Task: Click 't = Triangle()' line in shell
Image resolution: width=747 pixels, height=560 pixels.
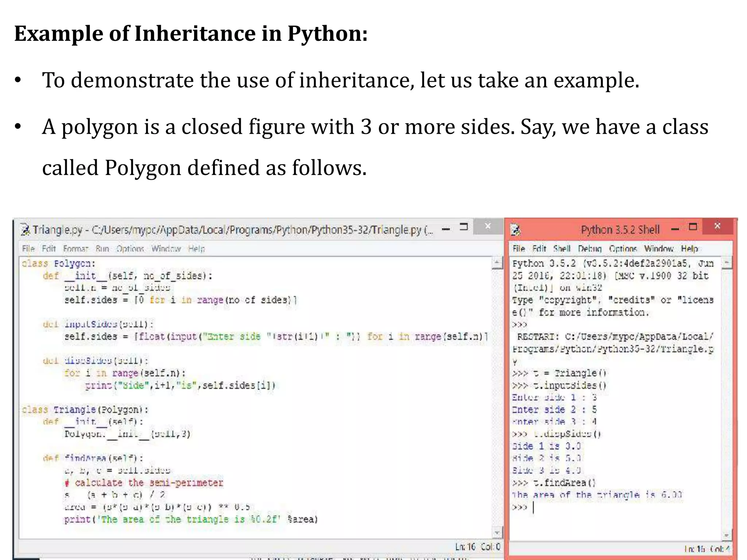Action: [560, 373]
